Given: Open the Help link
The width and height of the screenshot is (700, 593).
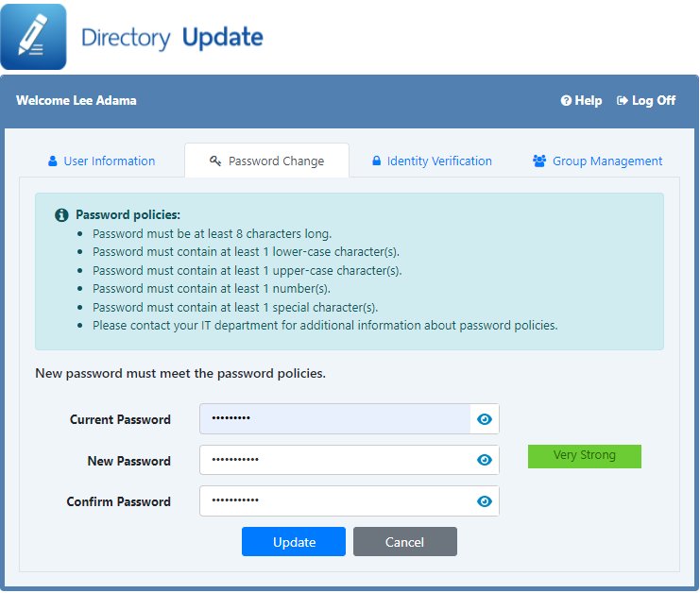Looking at the screenshot, I should [x=581, y=101].
